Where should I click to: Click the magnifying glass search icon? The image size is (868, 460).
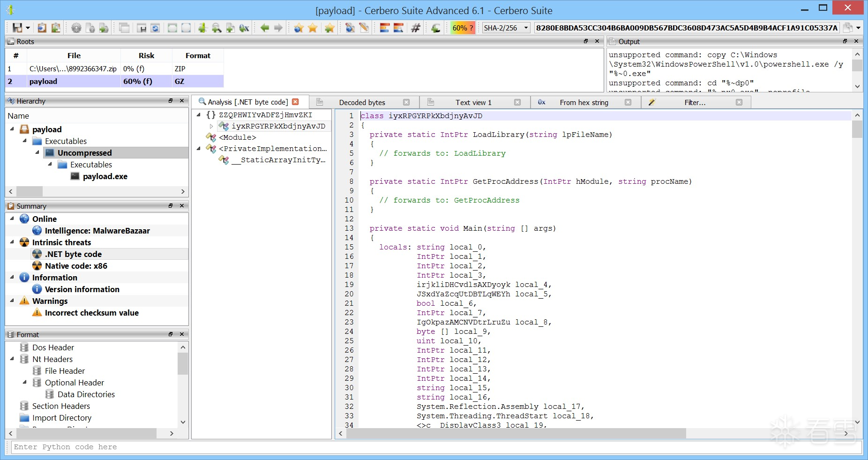pos(216,28)
